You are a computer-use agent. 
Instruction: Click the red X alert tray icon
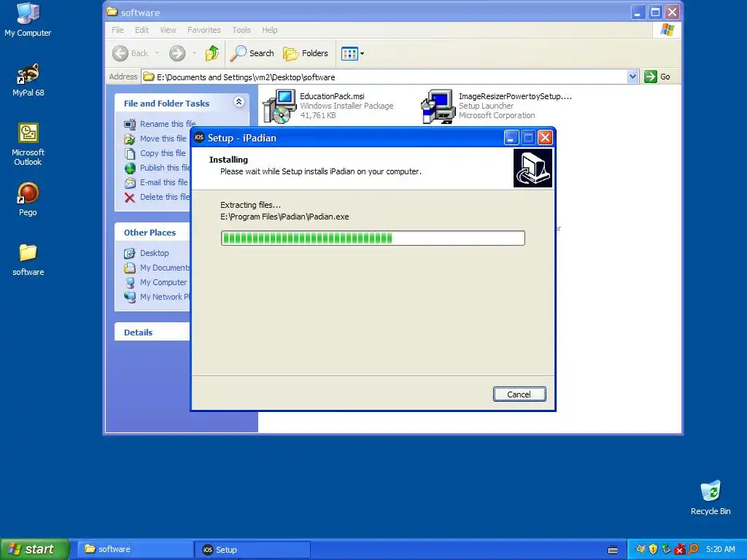[x=680, y=549]
